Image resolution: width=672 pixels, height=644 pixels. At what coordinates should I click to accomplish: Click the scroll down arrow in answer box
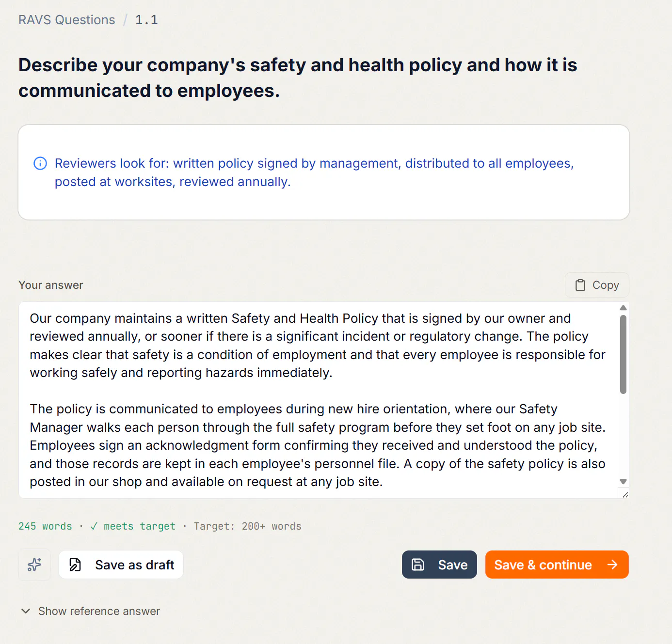pos(624,481)
